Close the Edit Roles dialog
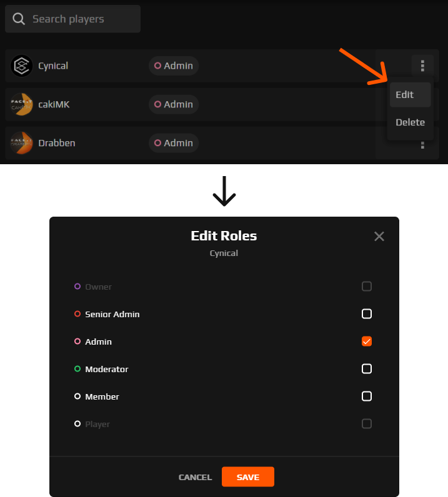This screenshot has height=497, width=448. pos(379,236)
